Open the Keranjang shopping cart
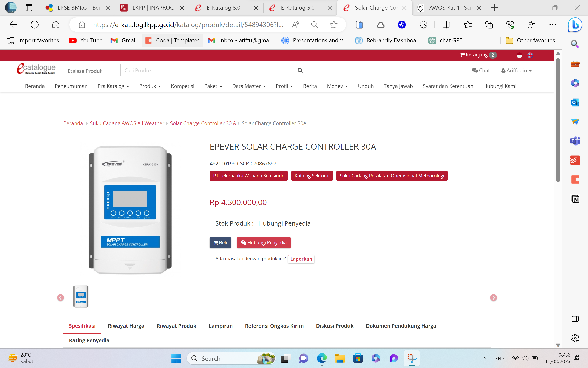 pyautogui.click(x=478, y=55)
